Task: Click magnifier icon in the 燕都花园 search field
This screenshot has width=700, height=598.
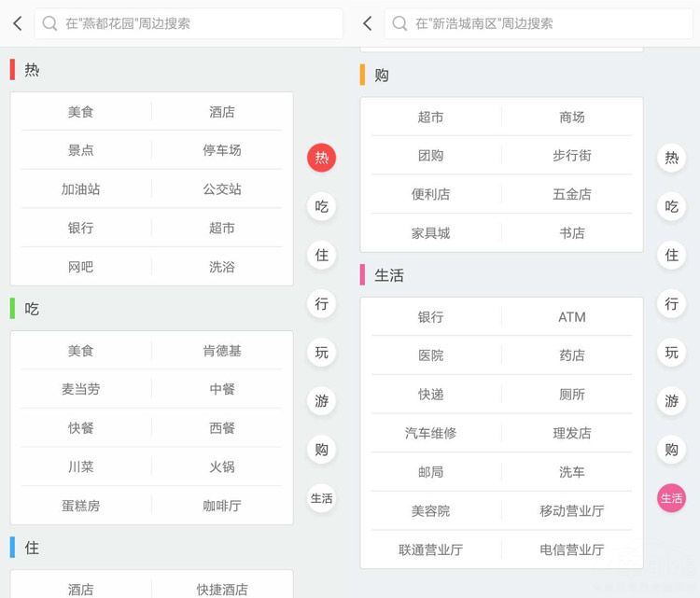Action: click(x=50, y=23)
